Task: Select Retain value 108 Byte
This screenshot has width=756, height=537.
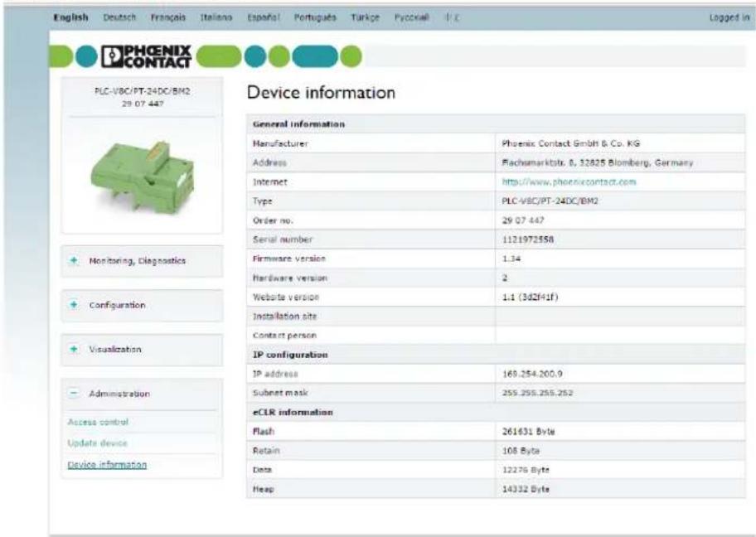Action: [x=521, y=451]
